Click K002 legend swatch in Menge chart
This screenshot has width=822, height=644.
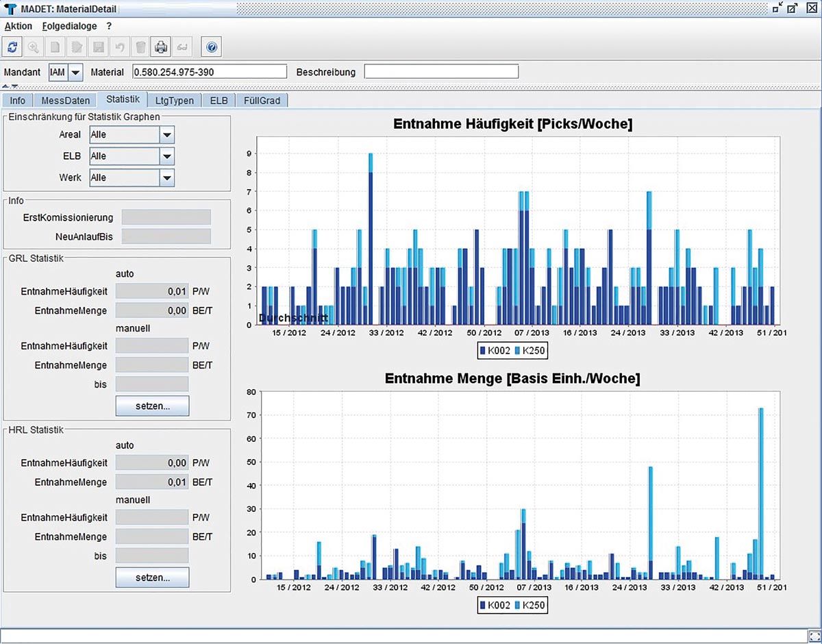483,606
